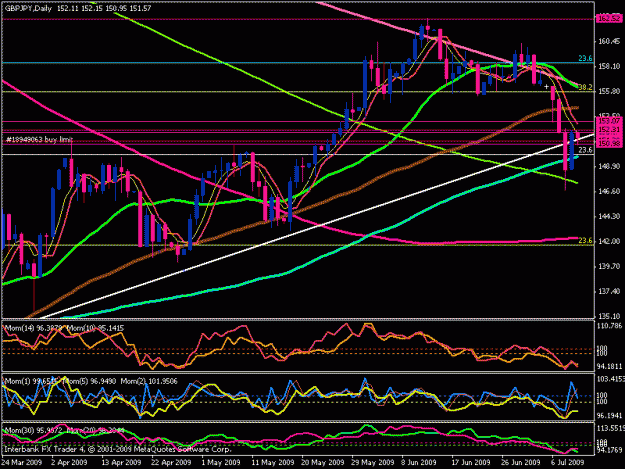
Task: Click the 110.786 momentum scale value
Action: (610, 326)
